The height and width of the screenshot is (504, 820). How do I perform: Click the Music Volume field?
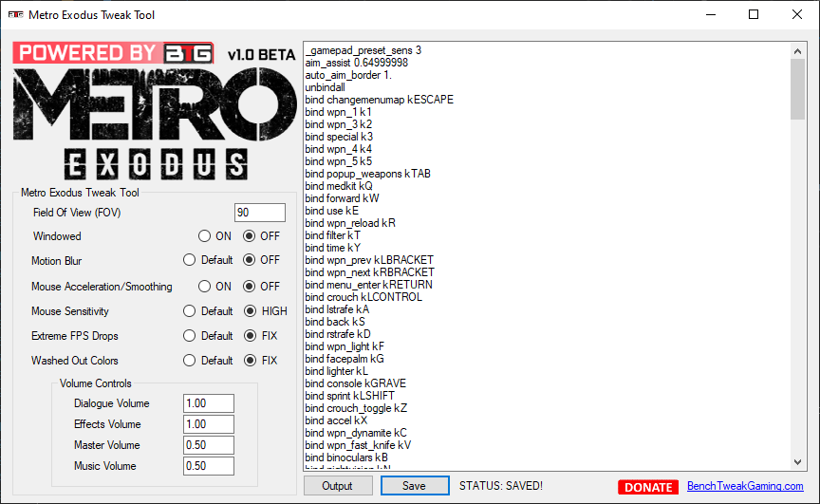click(x=209, y=466)
